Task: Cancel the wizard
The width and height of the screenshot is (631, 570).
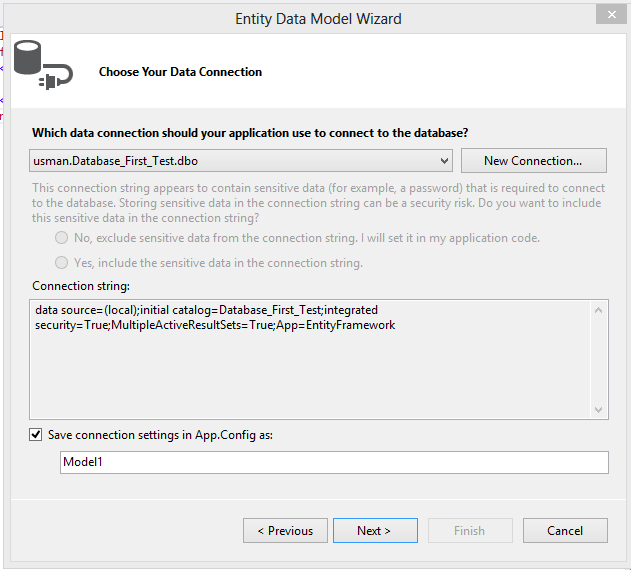Action: [565, 531]
